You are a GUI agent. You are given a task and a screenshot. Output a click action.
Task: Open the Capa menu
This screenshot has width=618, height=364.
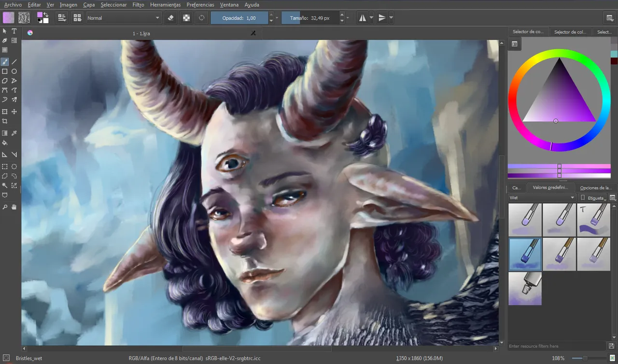(89, 4)
